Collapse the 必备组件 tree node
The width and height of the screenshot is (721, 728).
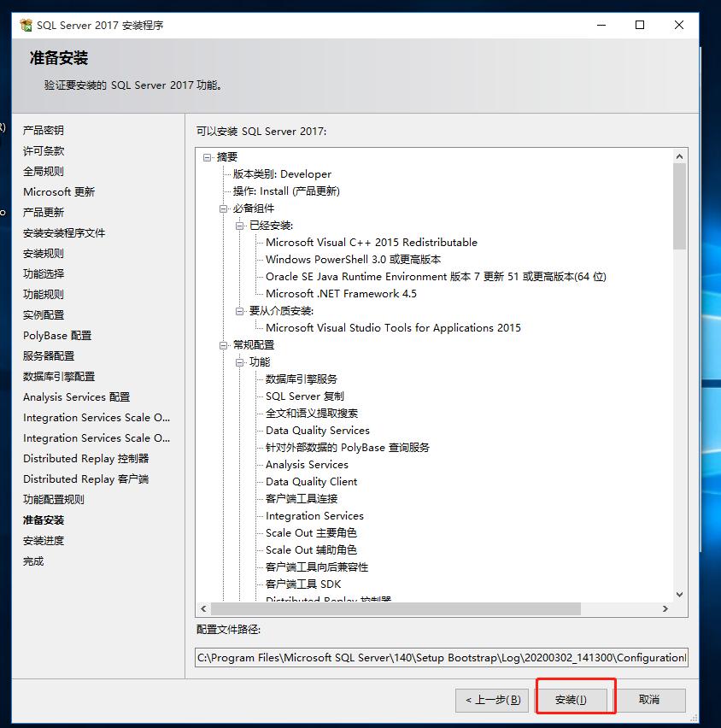point(223,209)
